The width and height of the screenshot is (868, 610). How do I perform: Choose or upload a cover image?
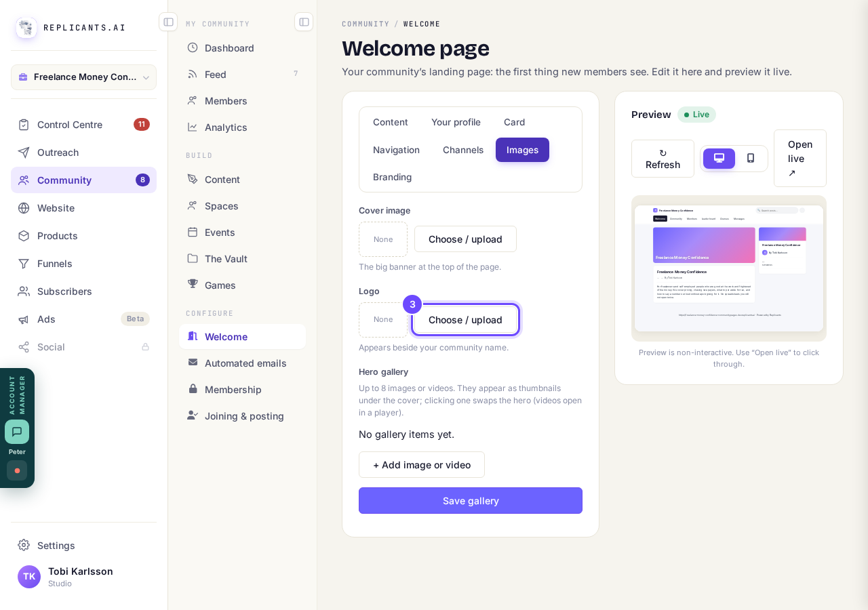[465, 239]
